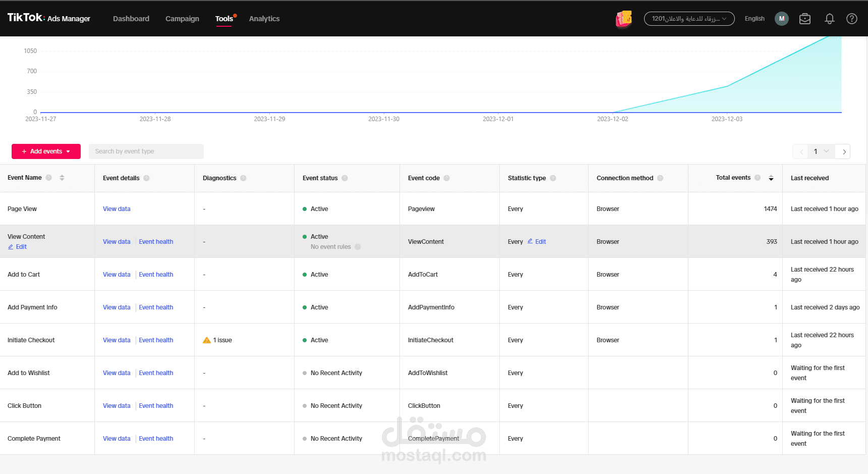
Task: Click the Add to Wishlist event name
Action: (29, 373)
